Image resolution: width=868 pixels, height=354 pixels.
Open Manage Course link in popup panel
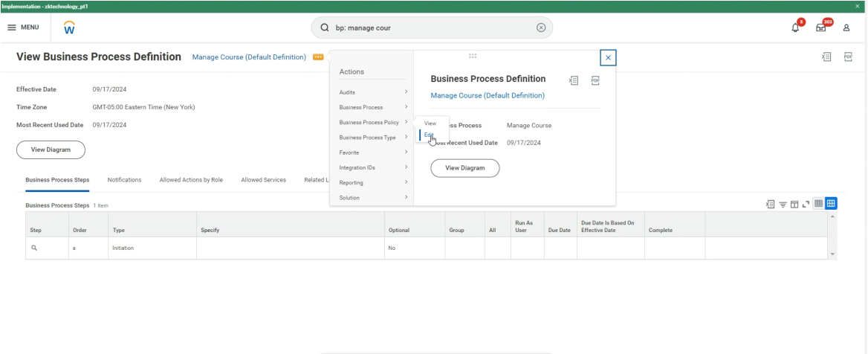(x=488, y=95)
